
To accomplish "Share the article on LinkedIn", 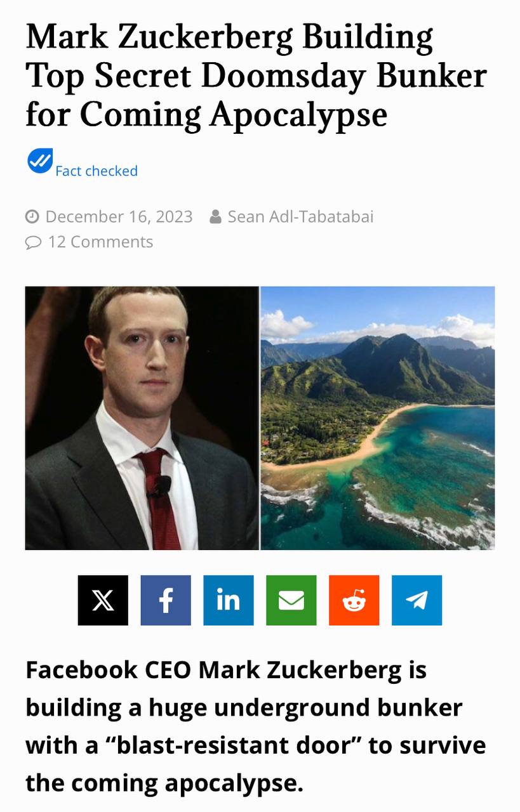I will [x=229, y=600].
